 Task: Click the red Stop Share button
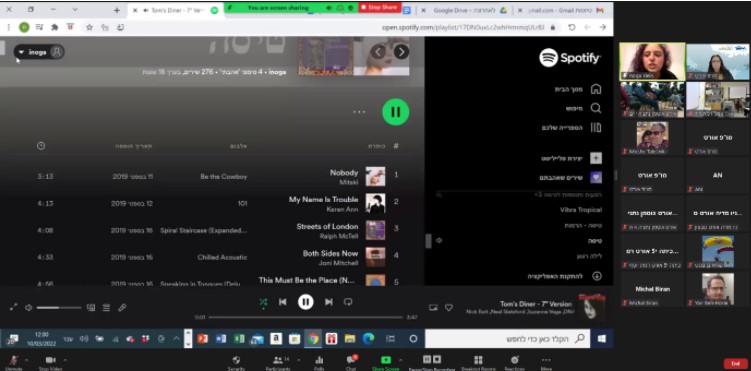coord(379,7)
